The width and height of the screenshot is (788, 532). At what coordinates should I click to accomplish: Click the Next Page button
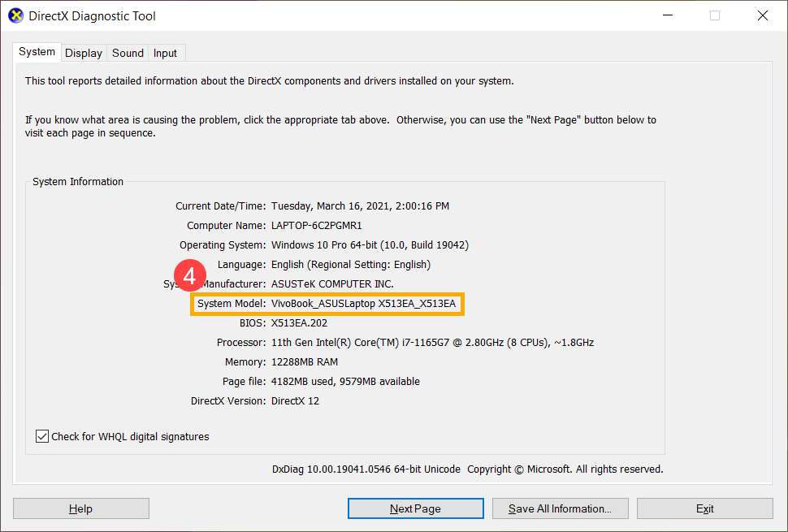(x=415, y=508)
